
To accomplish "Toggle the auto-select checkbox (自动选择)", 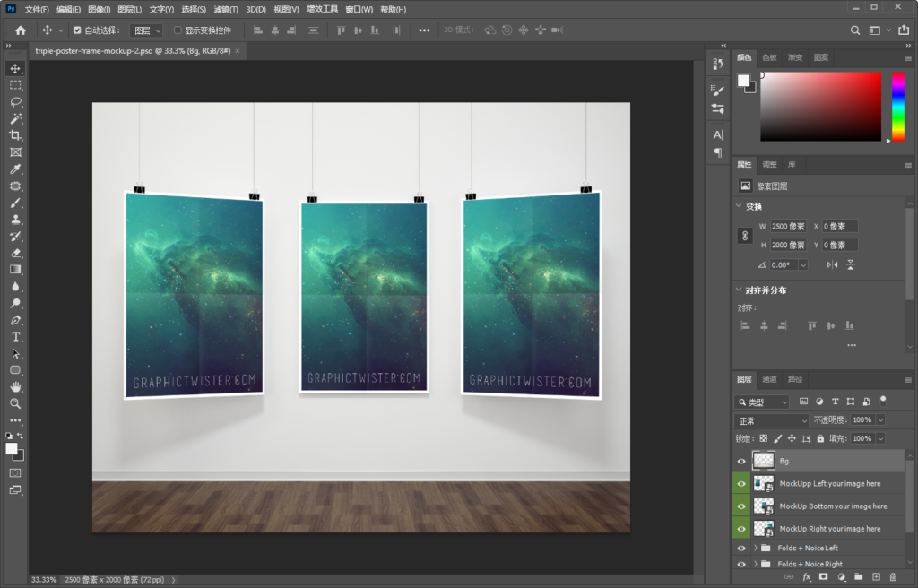I will [77, 30].
